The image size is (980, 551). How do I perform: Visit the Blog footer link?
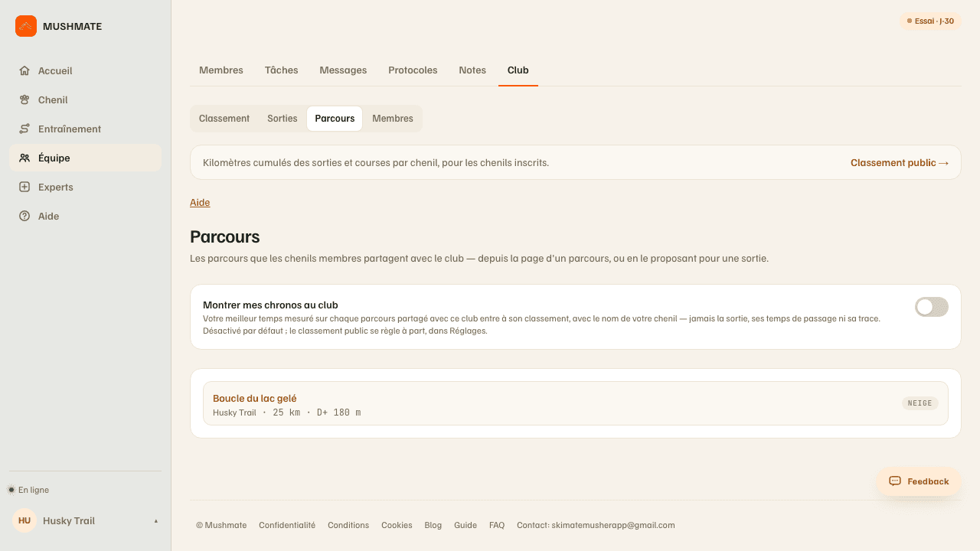point(433,525)
